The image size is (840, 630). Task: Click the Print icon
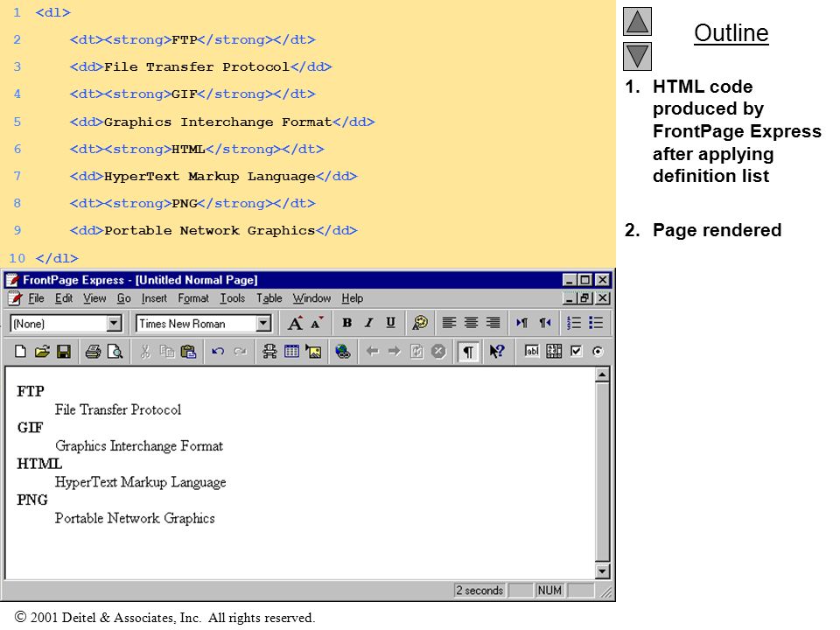94,352
